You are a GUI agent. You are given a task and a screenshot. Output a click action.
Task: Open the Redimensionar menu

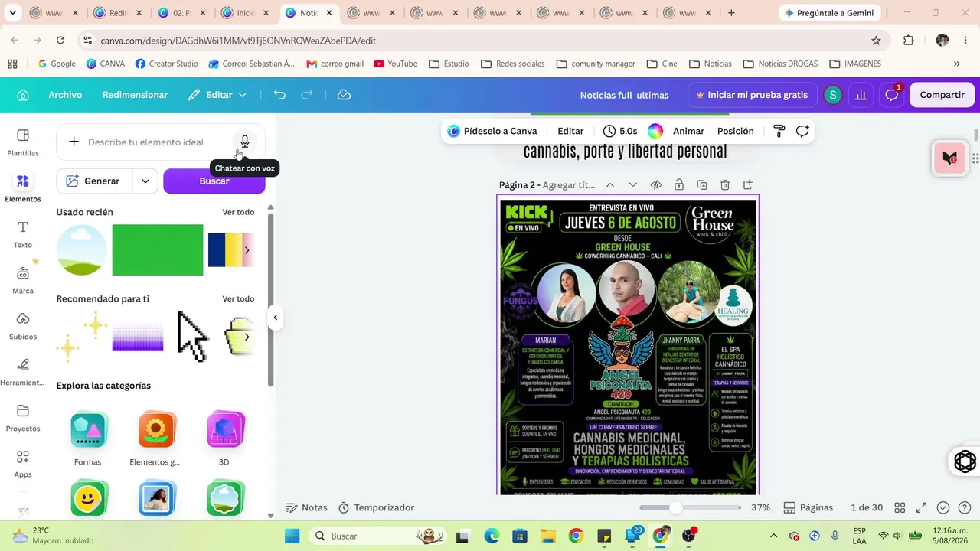pos(135,95)
